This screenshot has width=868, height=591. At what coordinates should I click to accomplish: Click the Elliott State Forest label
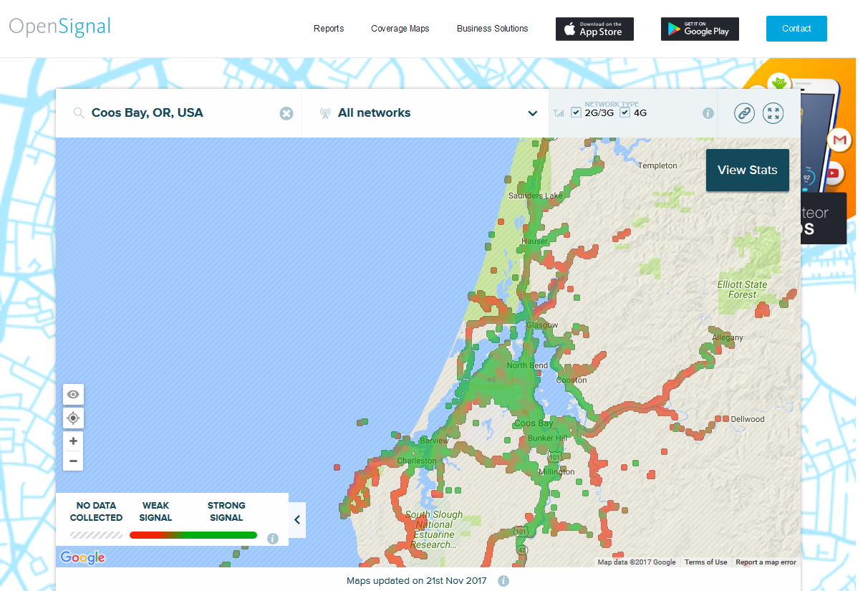click(x=743, y=289)
